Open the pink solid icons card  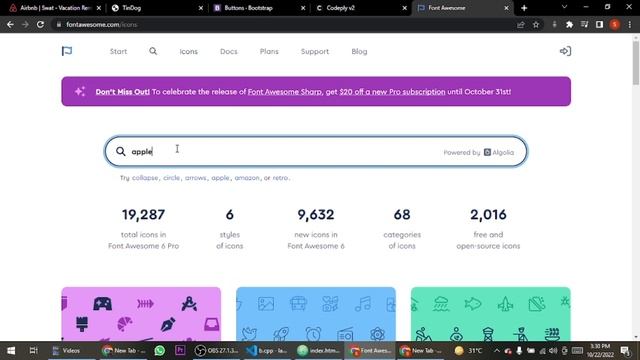click(x=141, y=314)
